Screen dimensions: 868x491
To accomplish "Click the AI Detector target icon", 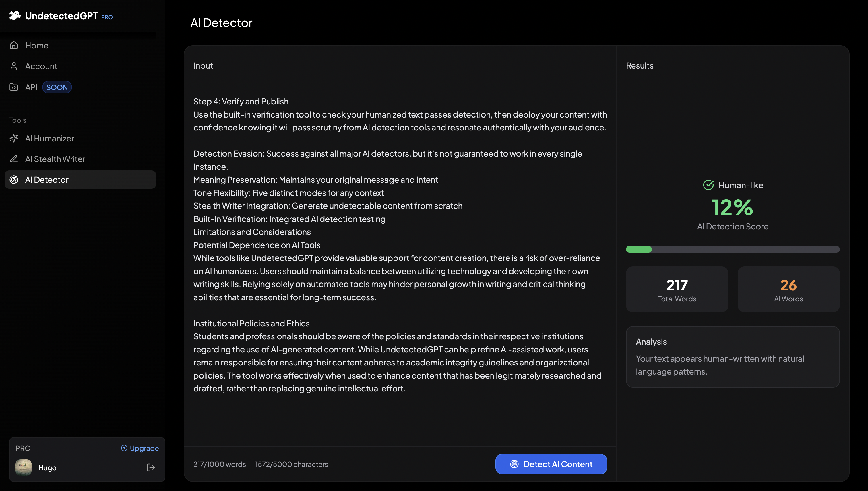I will point(14,180).
